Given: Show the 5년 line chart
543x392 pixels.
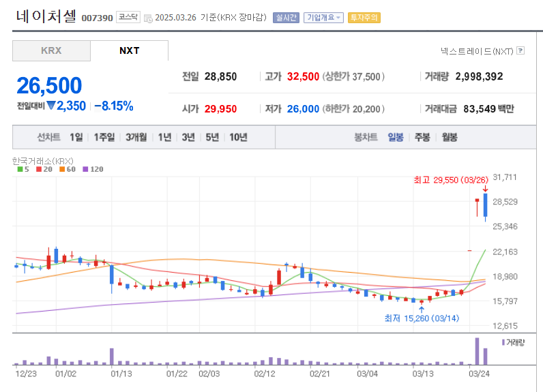Looking at the screenshot, I should [x=212, y=137].
